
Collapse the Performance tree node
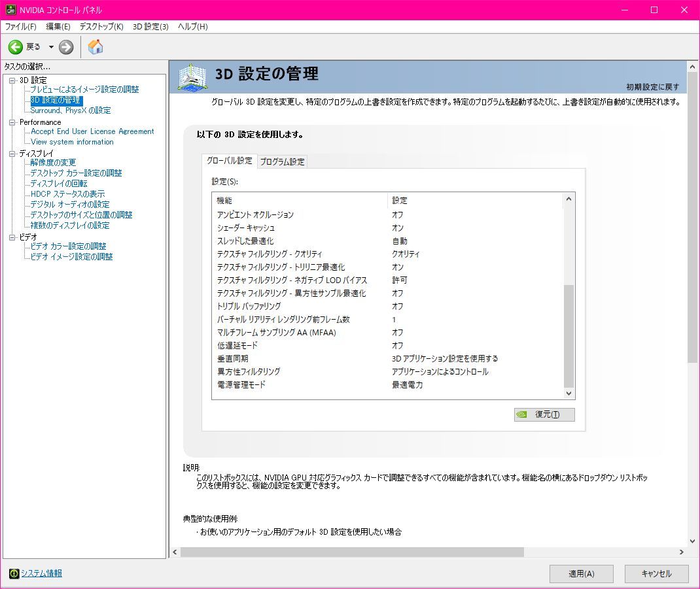12,122
